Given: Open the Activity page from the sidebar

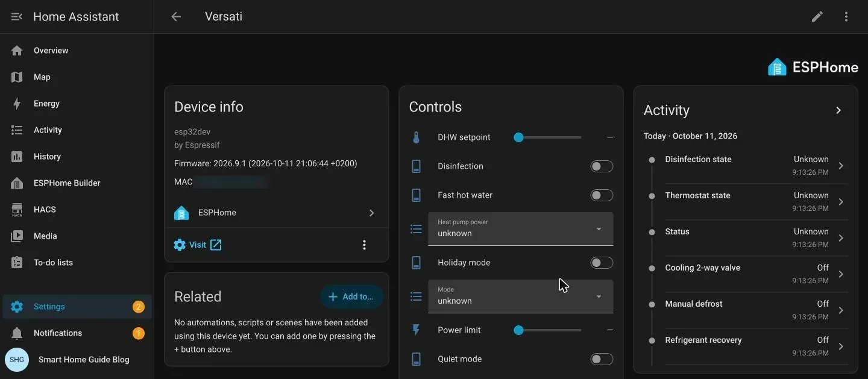Looking at the screenshot, I should 77,130.
